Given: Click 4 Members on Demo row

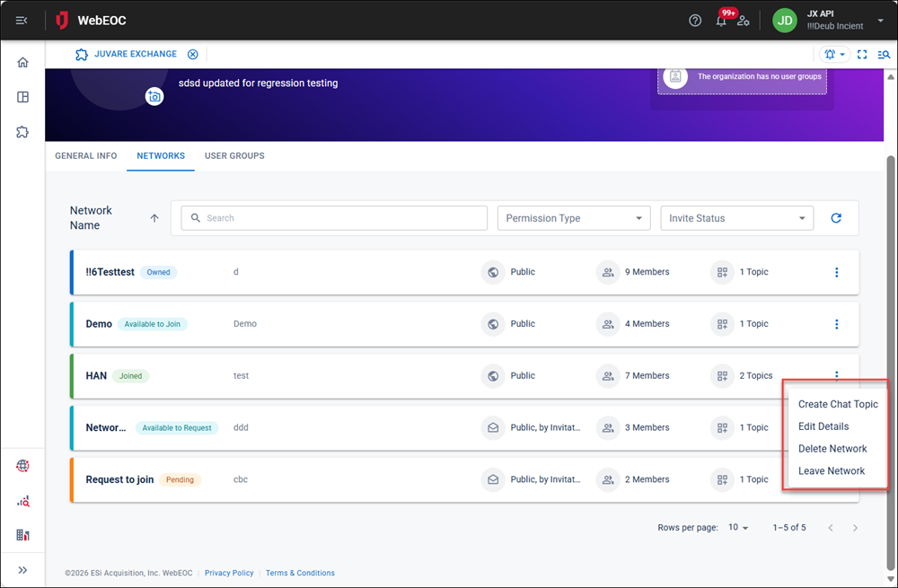Looking at the screenshot, I should click(x=647, y=323).
